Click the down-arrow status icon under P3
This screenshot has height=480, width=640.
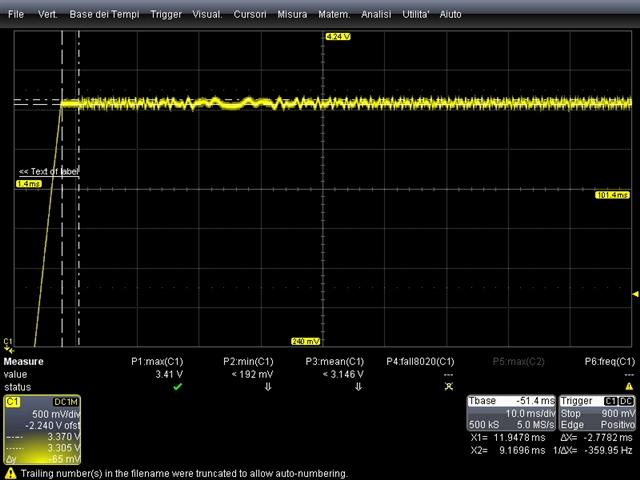tap(358, 387)
